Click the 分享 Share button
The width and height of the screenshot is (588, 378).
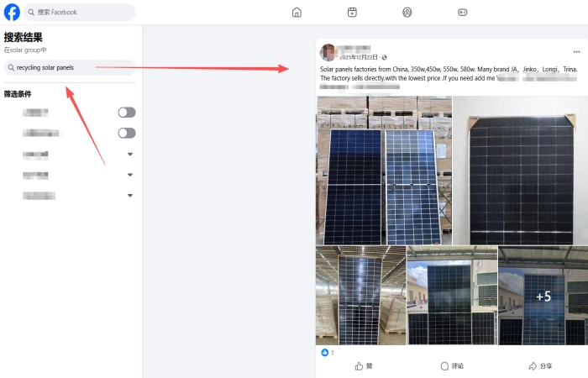click(x=540, y=366)
